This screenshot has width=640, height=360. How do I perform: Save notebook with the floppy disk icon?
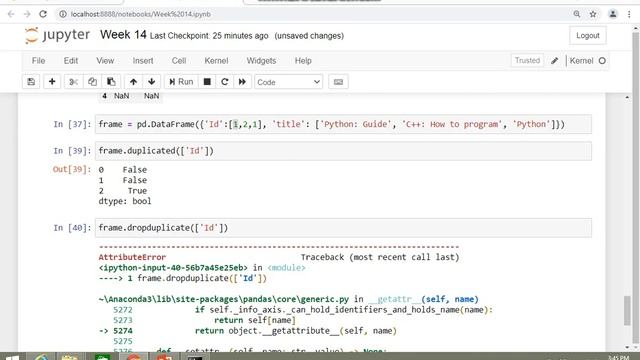(x=31, y=82)
